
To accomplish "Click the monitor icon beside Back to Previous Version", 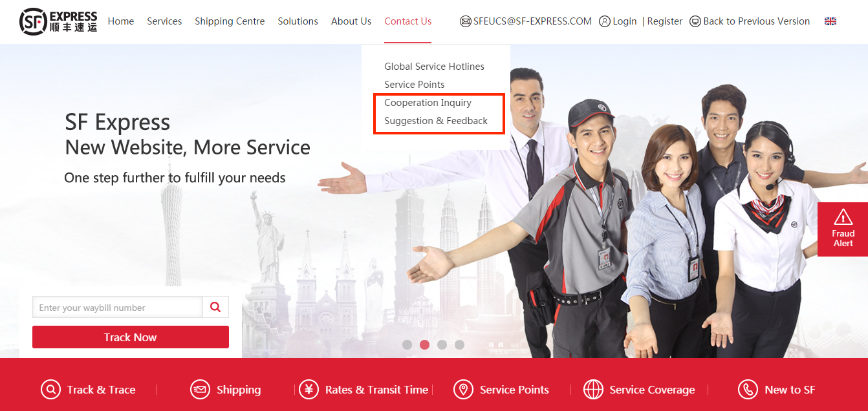I will tap(695, 21).
